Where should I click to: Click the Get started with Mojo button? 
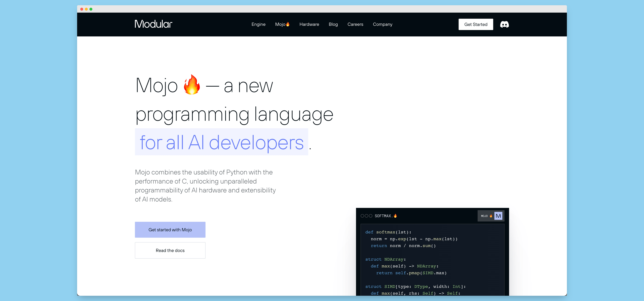click(170, 229)
